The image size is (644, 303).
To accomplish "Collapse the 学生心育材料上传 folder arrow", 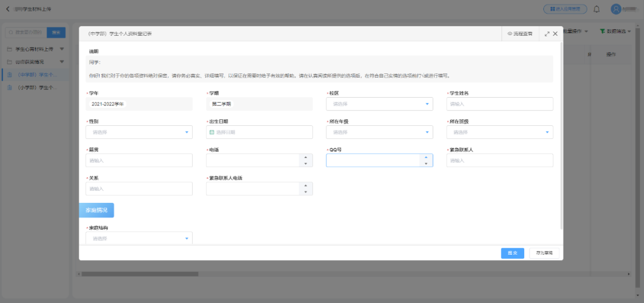I will pyautogui.click(x=62, y=50).
